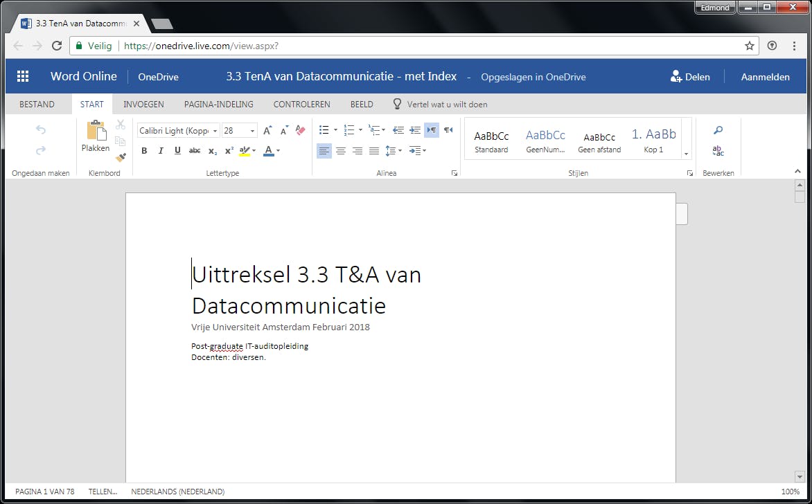Image resolution: width=812 pixels, height=504 pixels.
Task: Click the yellow text highlight color
Action: 245,151
